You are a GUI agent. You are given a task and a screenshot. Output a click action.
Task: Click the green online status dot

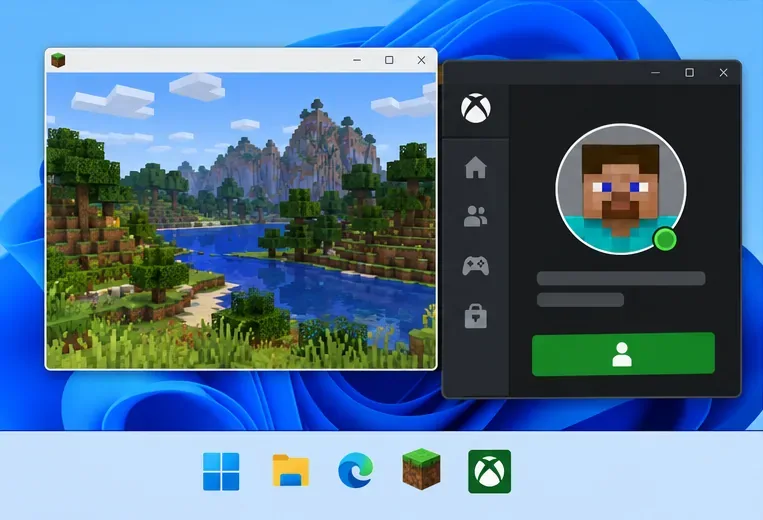[x=665, y=239]
